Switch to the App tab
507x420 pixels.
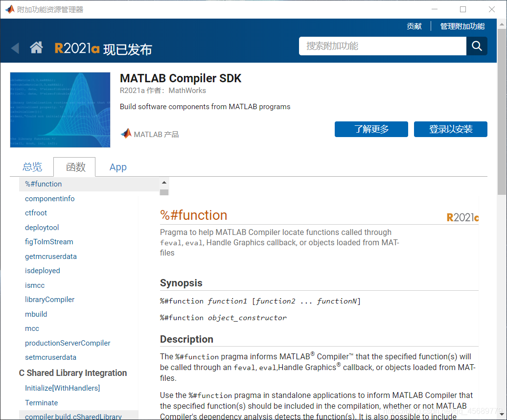118,167
